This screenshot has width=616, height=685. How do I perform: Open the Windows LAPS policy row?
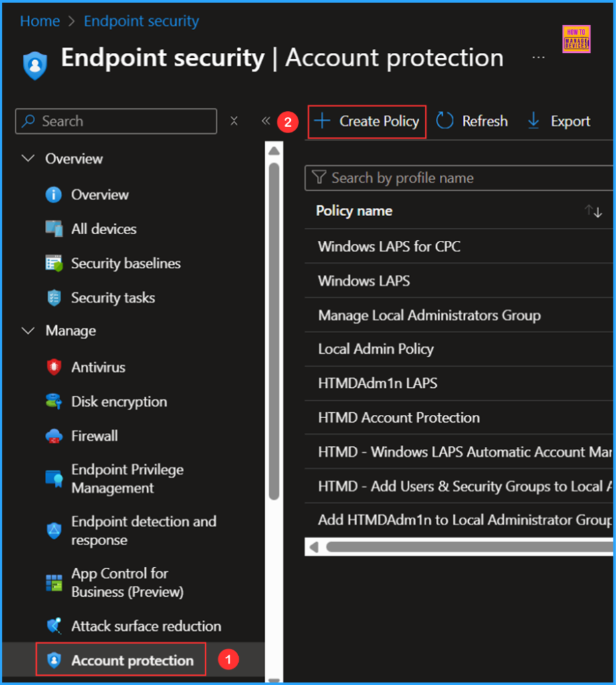[x=364, y=281]
